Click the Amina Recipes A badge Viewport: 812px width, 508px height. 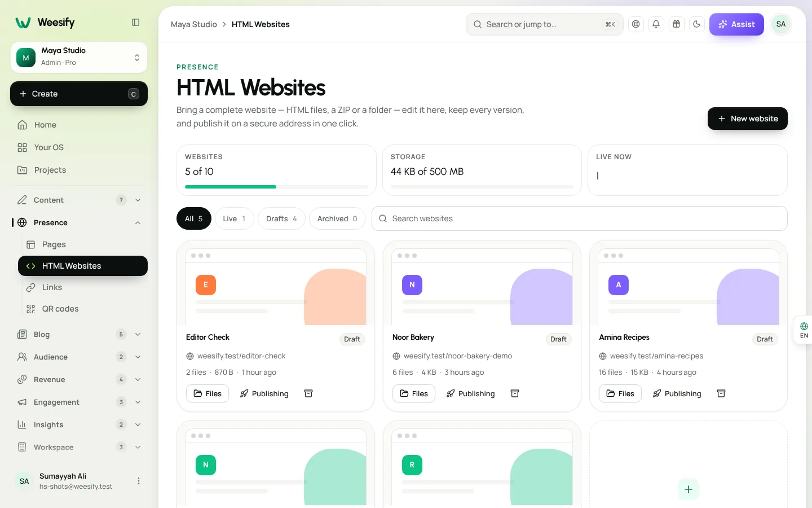(619, 285)
